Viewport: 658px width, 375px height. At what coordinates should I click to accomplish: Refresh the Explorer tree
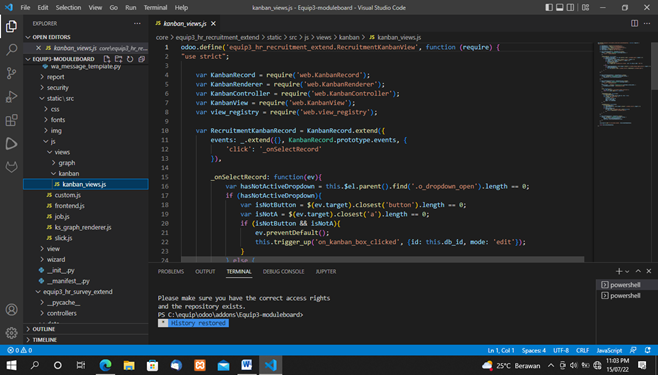[130, 59]
